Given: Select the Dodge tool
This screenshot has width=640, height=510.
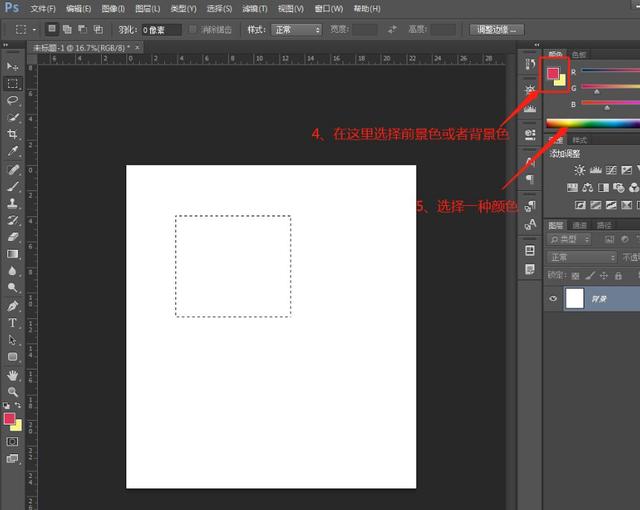Looking at the screenshot, I should coord(12,288).
